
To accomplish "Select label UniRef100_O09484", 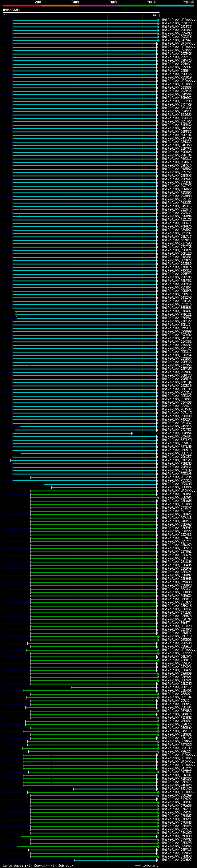I will [x=177, y=436].
